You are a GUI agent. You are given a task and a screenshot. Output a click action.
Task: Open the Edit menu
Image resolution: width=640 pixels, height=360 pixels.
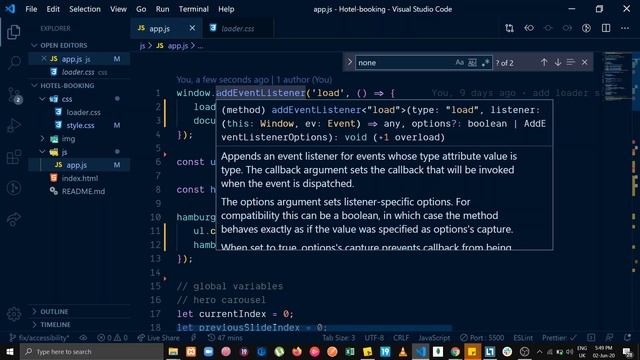click(53, 9)
